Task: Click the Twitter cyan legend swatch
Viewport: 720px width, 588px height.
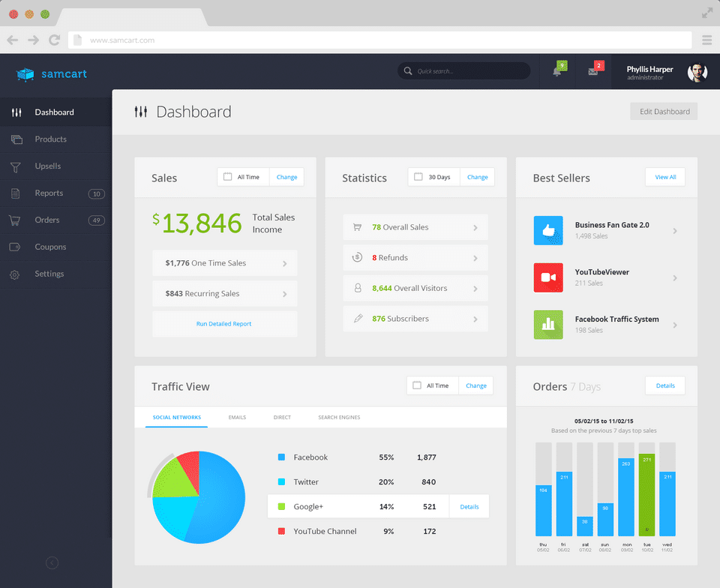Action: point(281,482)
